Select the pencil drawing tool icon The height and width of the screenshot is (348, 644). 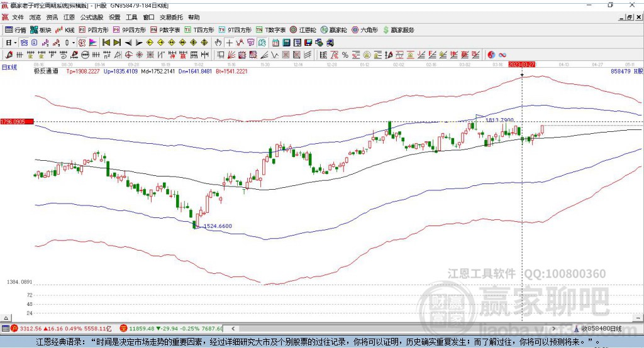pos(9,55)
